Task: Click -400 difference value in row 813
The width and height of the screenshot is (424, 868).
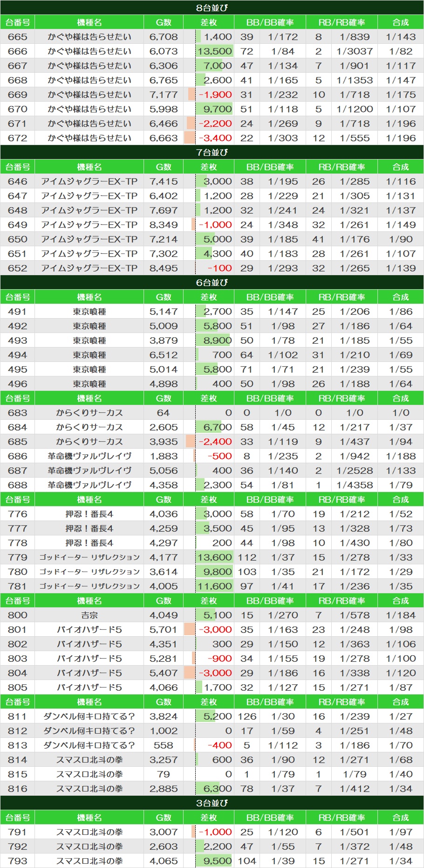Action: (219, 745)
